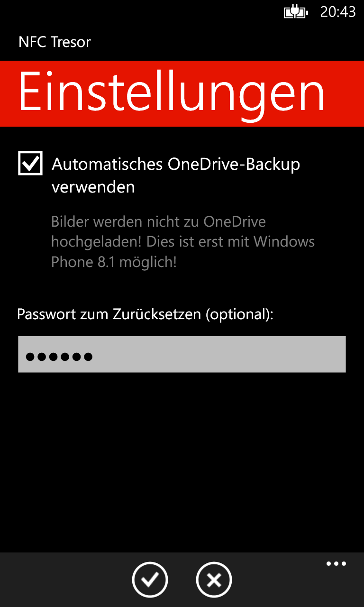The width and height of the screenshot is (364, 607).
Task: Uncheck automatic OneDrive backup checkbox
Action: tap(30, 163)
